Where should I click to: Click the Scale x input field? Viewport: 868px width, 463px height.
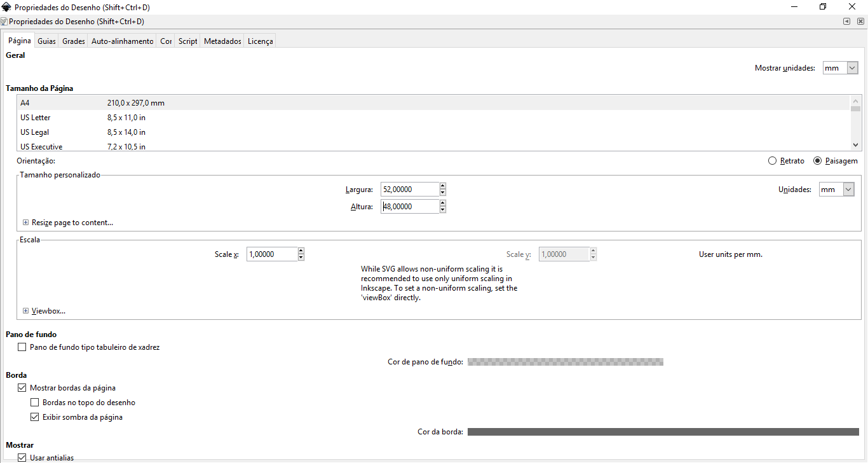click(x=271, y=254)
